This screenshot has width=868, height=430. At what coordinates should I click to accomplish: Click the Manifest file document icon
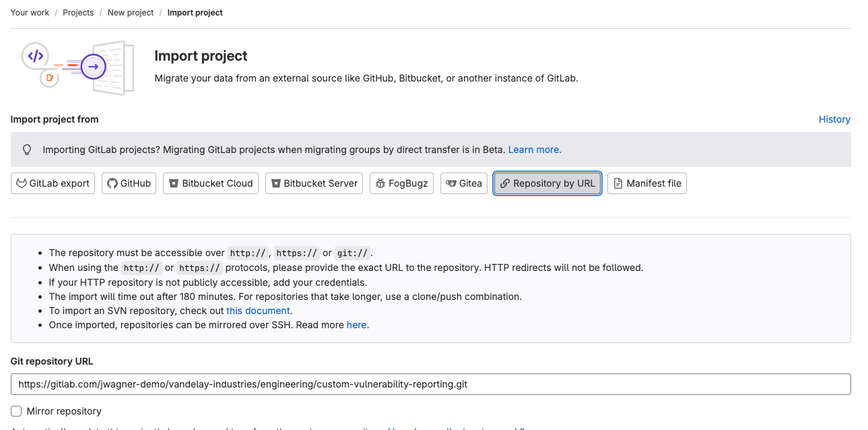tap(618, 183)
